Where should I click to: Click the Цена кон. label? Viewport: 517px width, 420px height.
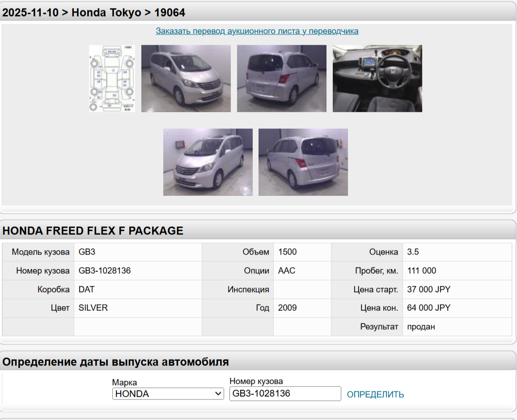point(379,308)
